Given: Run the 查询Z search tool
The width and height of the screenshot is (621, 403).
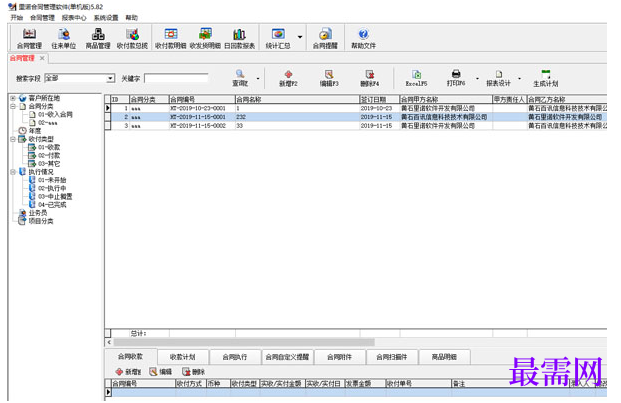Looking at the screenshot, I should pyautogui.click(x=240, y=78).
